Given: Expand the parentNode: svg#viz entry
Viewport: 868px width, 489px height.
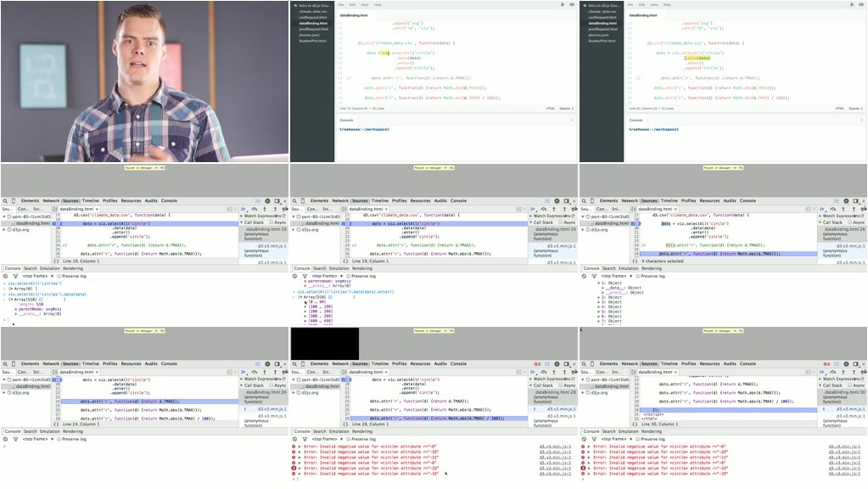Looking at the screenshot, I should [16, 309].
